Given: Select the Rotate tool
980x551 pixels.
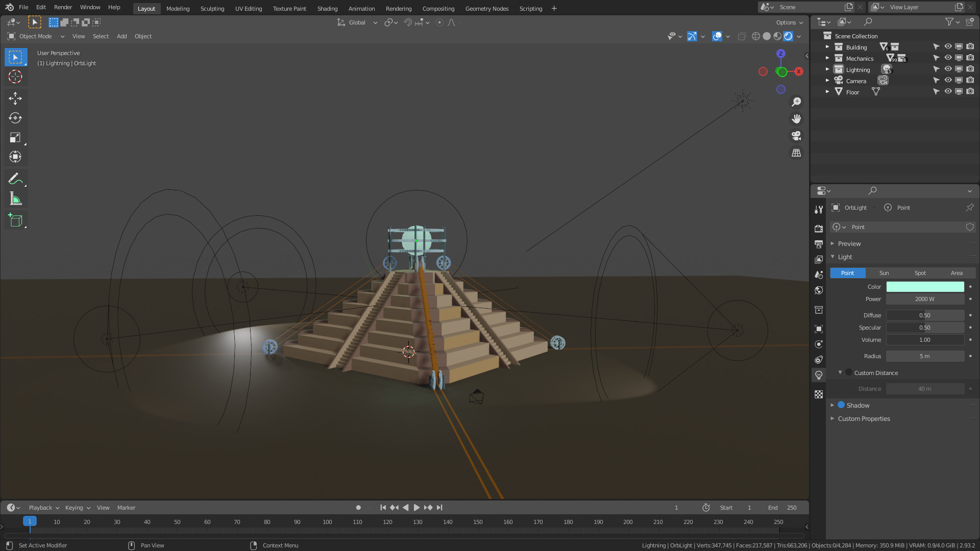Looking at the screenshot, I should 15,118.
